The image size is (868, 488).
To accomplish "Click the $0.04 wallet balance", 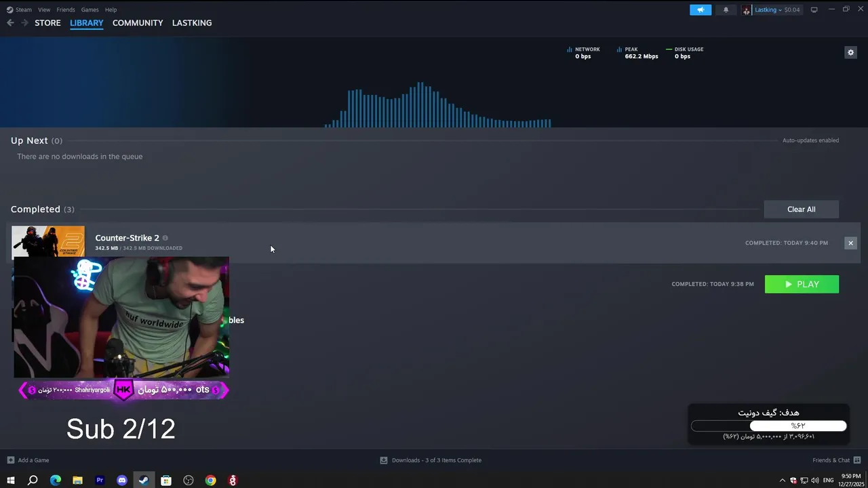I will tap(792, 9).
